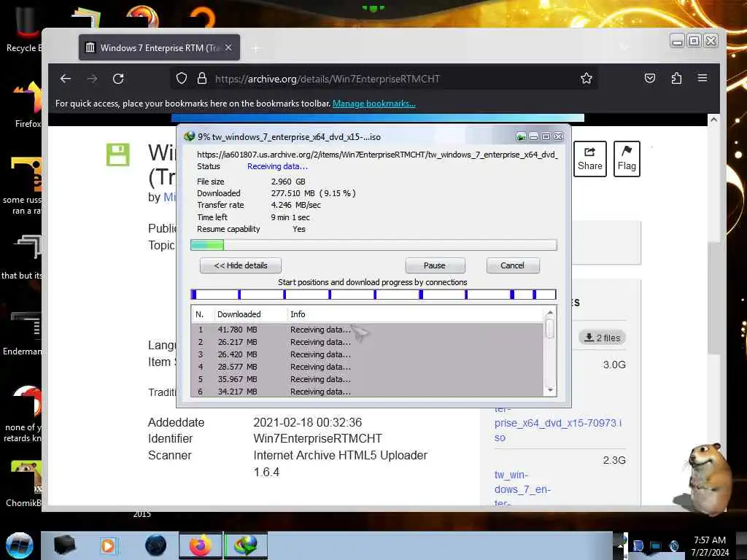The width and height of the screenshot is (747, 560).
Task: Click Internet Download Manager taskbar button
Action: [245, 545]
